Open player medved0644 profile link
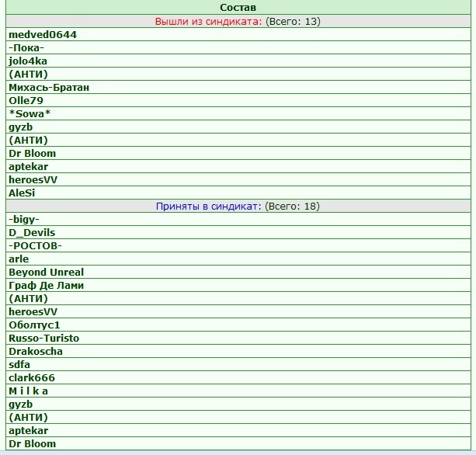 43,35
